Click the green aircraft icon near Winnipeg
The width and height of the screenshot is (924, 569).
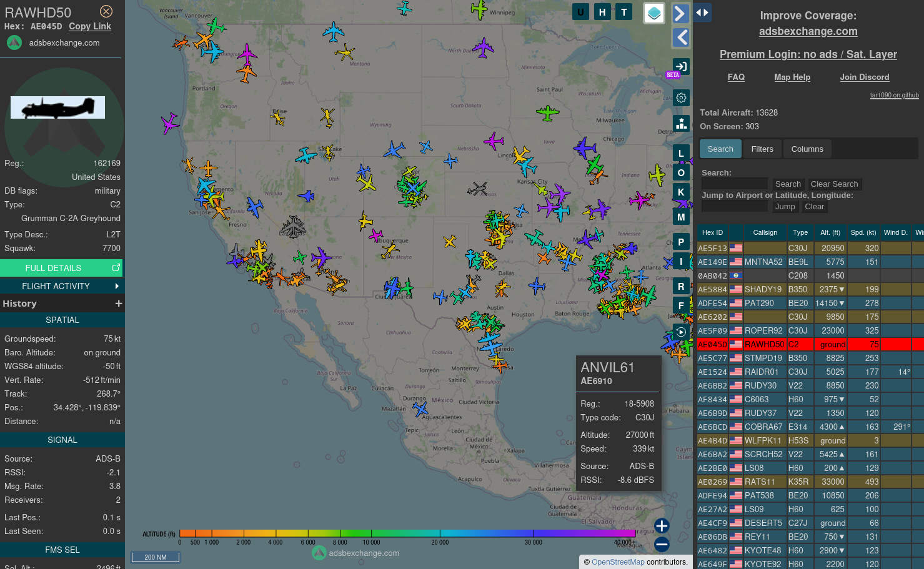[x=479, y=9]
